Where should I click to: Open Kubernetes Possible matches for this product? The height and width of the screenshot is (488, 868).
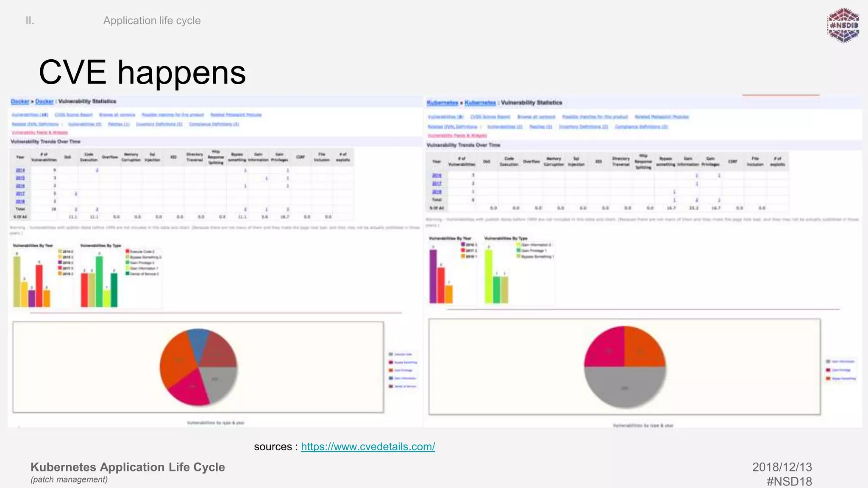click(595, 117)
